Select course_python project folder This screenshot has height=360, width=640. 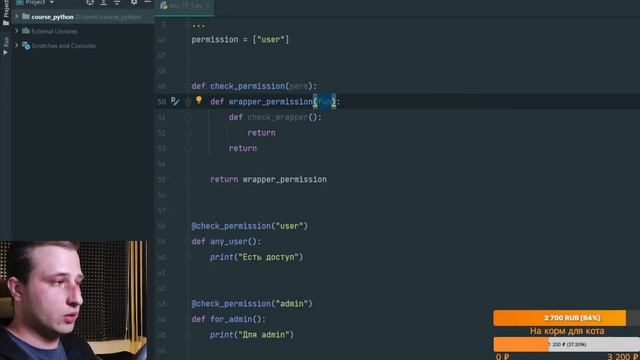(x=83, y=17)
